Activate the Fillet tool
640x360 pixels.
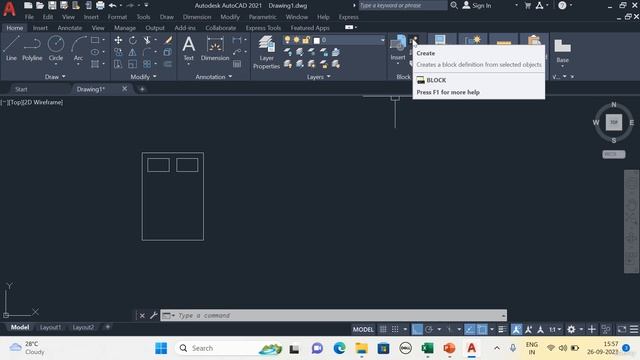coord(147,52)
